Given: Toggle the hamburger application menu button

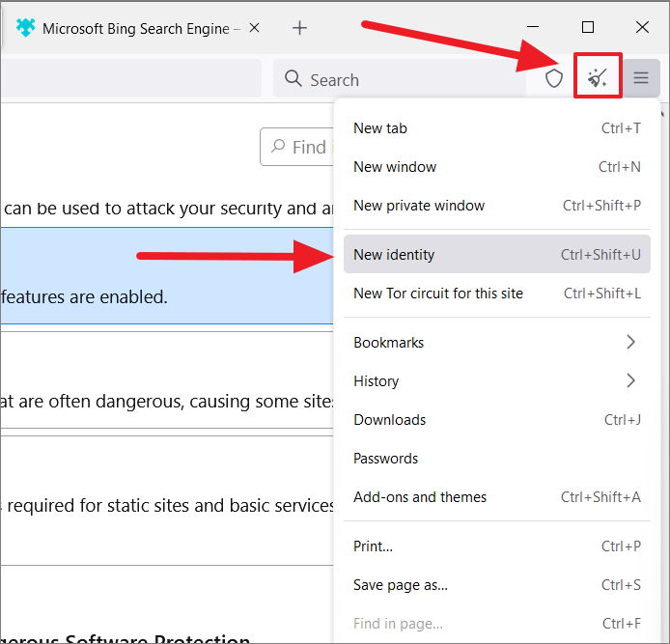Looking at the screenshot, I should pyautogui.click(x=641, y=78).
